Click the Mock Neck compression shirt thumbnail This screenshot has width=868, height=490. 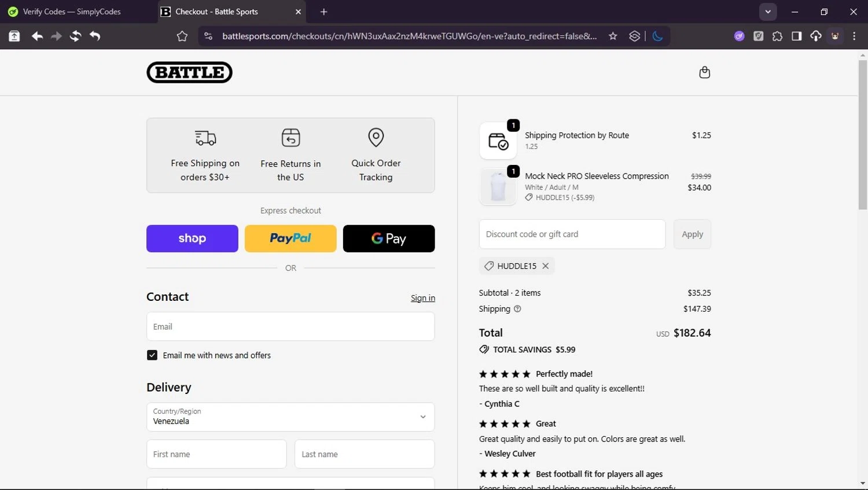click(498, 187)
